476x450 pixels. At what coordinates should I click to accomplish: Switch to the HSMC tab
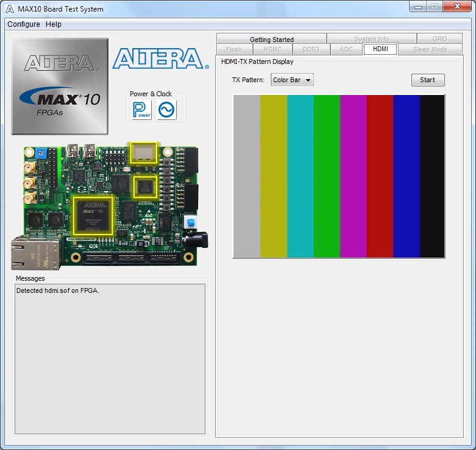pos(272,49)
